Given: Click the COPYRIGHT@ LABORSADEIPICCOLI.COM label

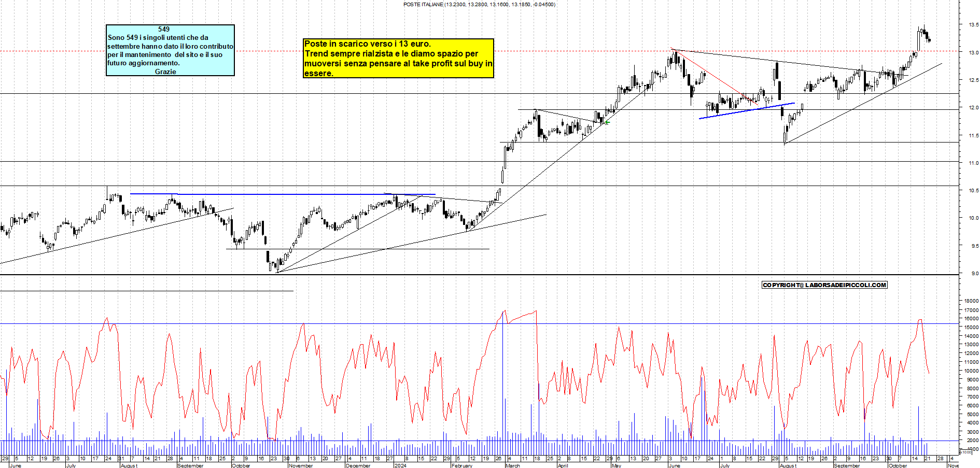Looking at the screenshot, I should coord(824,285).
